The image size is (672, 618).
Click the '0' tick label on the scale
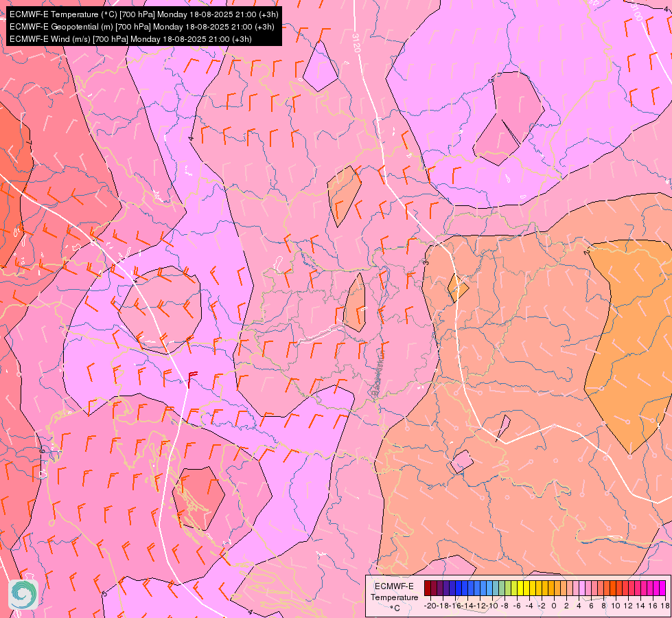(554, 606)
